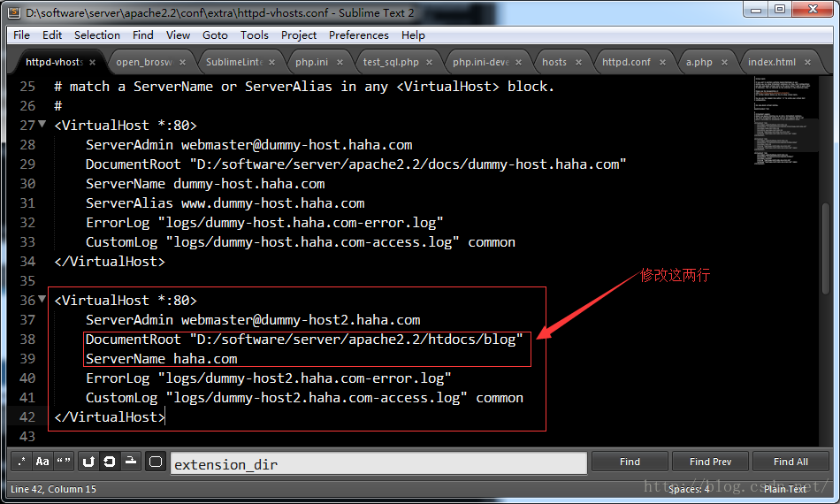Close the php.ini tab
This screenshot has height=504, width=840.
coord(340,63)
